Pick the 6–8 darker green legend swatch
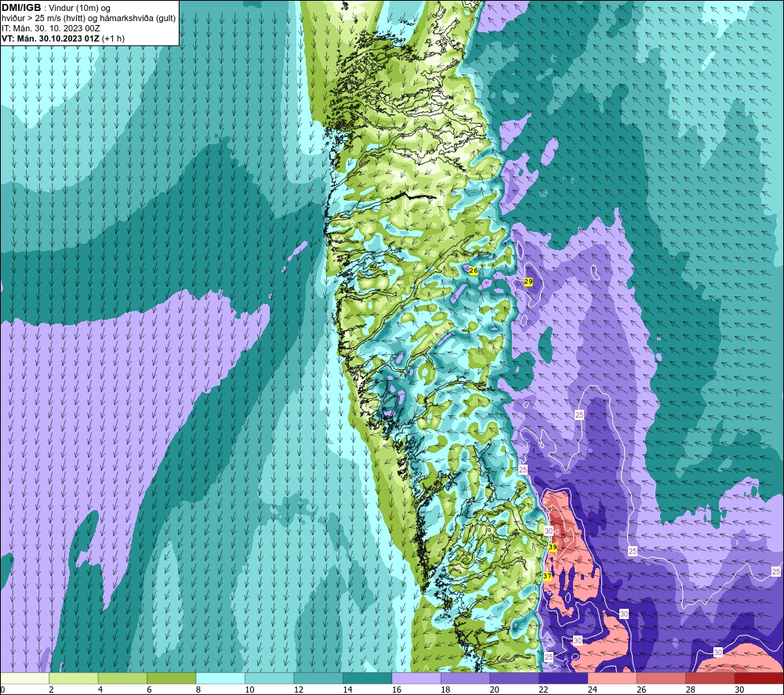The height and width of the screenshot is (695, 784). coord(172,678)
